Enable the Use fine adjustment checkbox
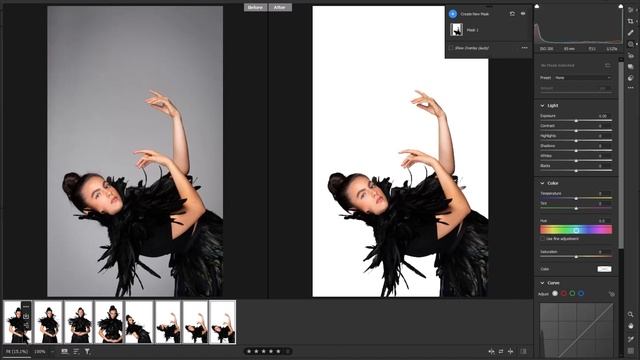Viewport: 640px width, 360px height. pos(542,239)
